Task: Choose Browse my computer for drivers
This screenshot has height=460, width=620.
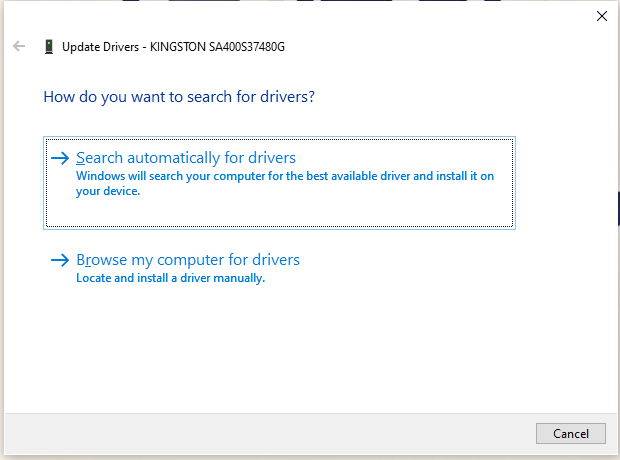Action: click(x=188, y=260)
